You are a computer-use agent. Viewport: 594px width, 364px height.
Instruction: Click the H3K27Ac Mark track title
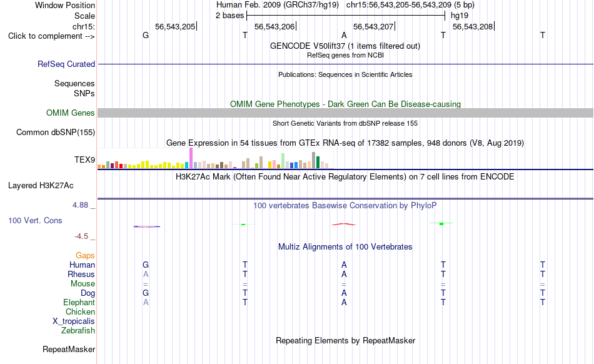[x=345, y=177]
